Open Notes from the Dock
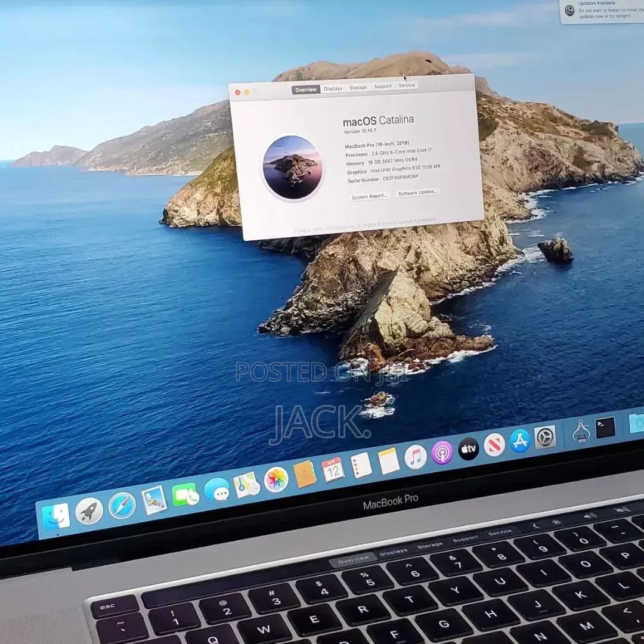The width and height of the screenshot is (644, 644). tap(388, 460)
